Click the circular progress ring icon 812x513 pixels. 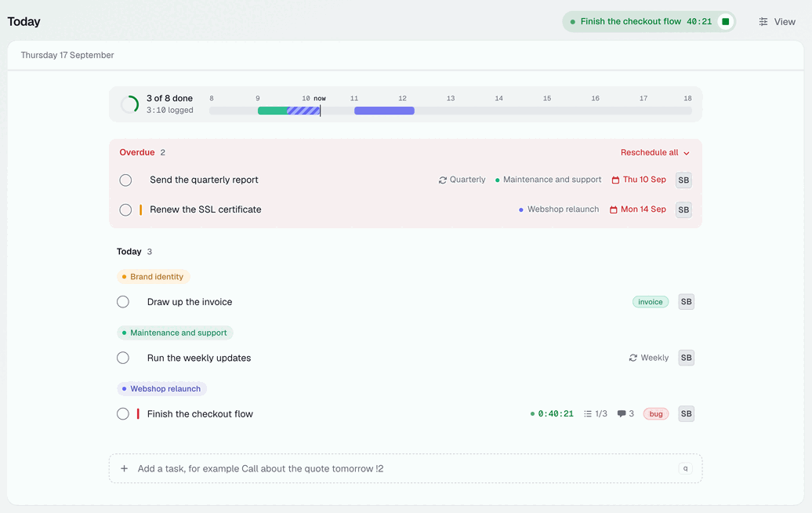pos(129,104)
